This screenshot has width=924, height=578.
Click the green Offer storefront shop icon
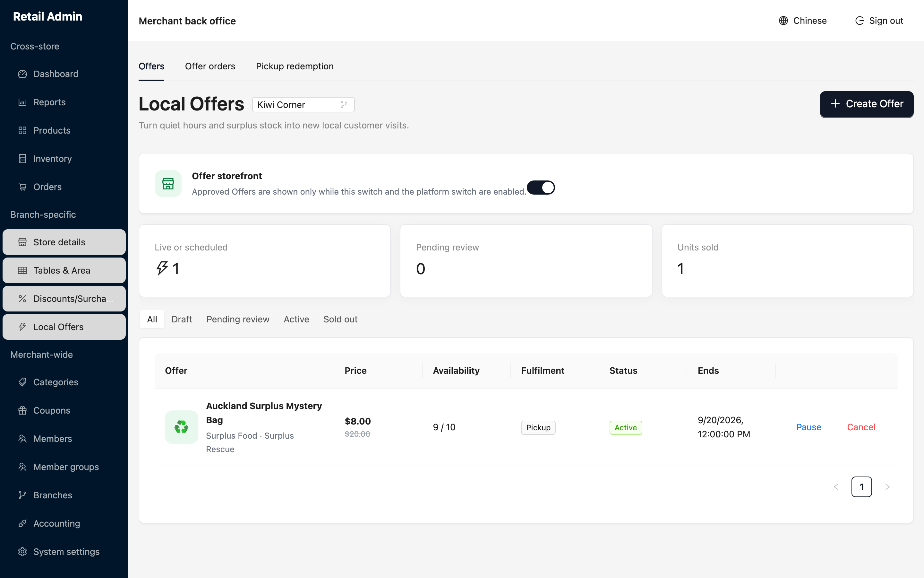click(168, 183)
